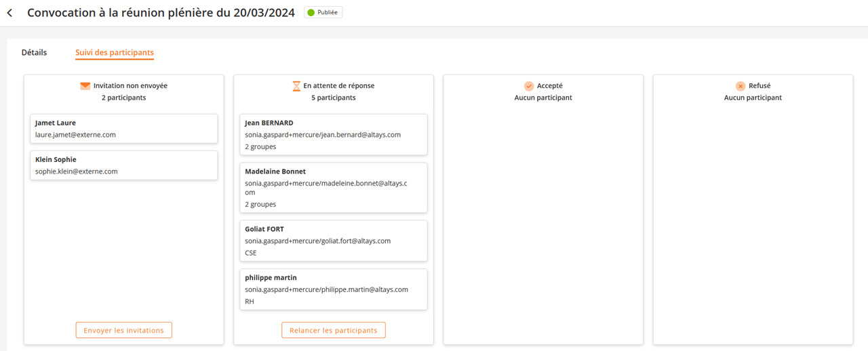The image size is (868, 351).
Task: Click the back arrow icon
Action: point(9,13)
